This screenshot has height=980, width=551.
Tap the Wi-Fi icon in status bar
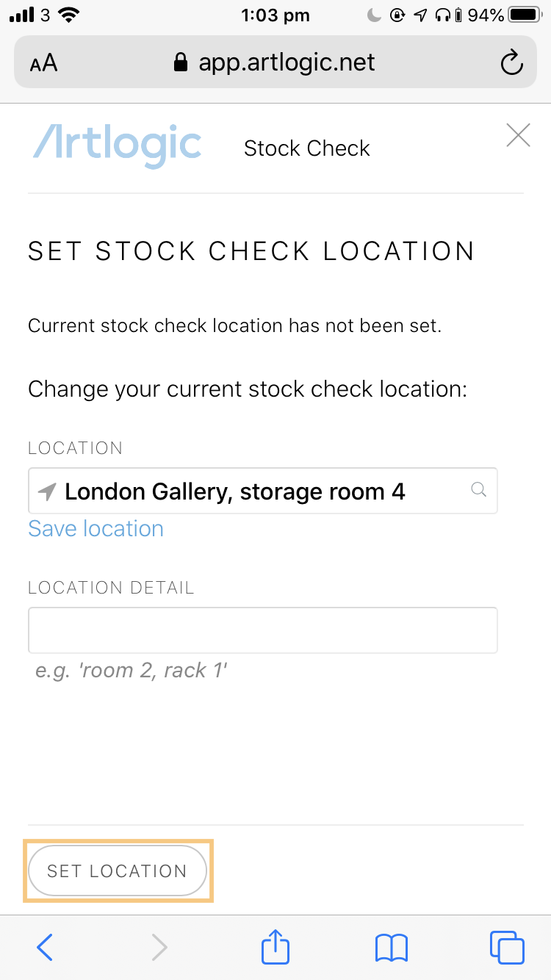[x=70, y=14]
